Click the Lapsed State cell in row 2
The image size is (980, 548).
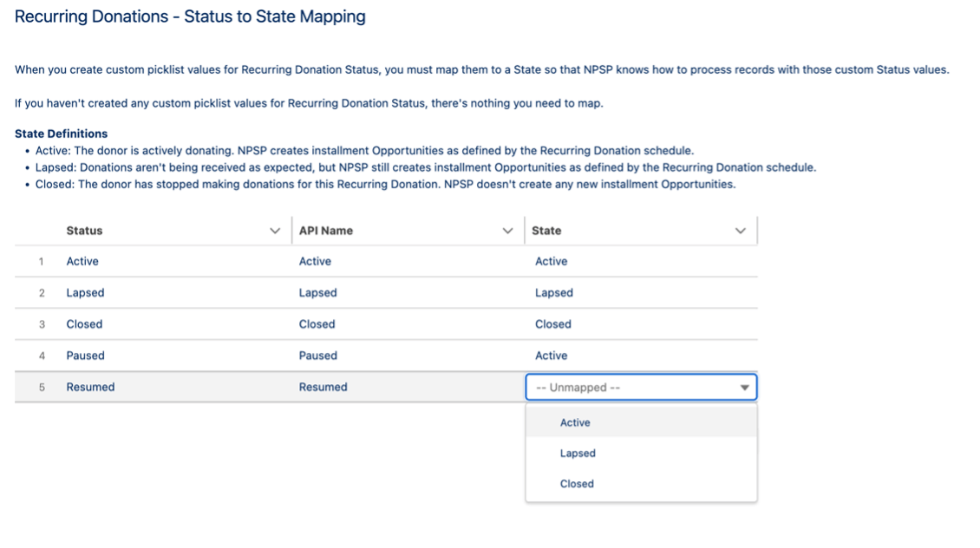click(x=554, y=292)
